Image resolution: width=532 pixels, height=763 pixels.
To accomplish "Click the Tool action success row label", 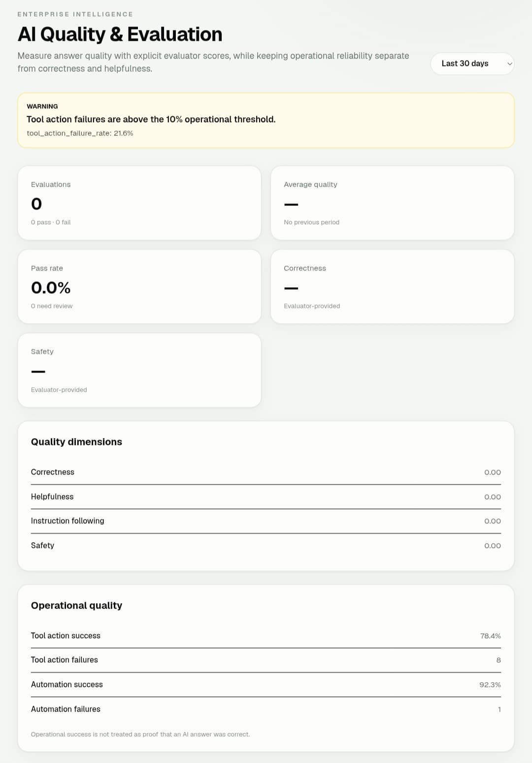I will point(66,636).
